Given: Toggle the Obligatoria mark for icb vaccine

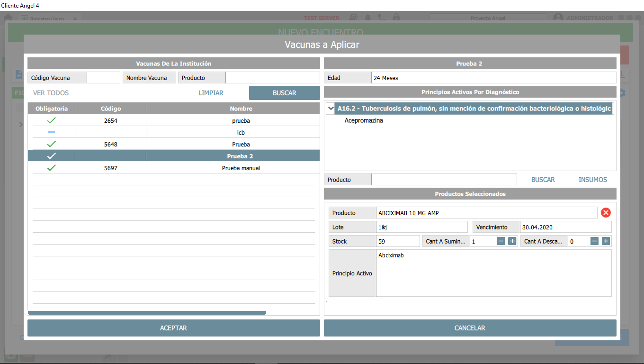Looking at the screenshot, I should tap(51, 132).
